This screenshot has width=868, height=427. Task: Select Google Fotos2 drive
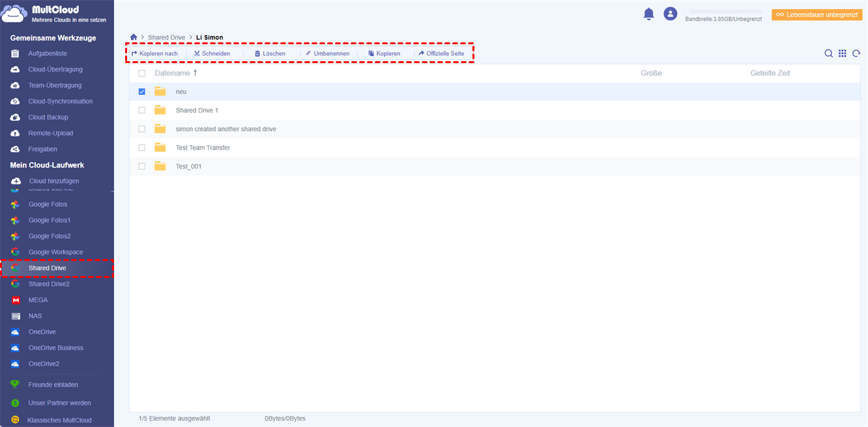point(50,236)
